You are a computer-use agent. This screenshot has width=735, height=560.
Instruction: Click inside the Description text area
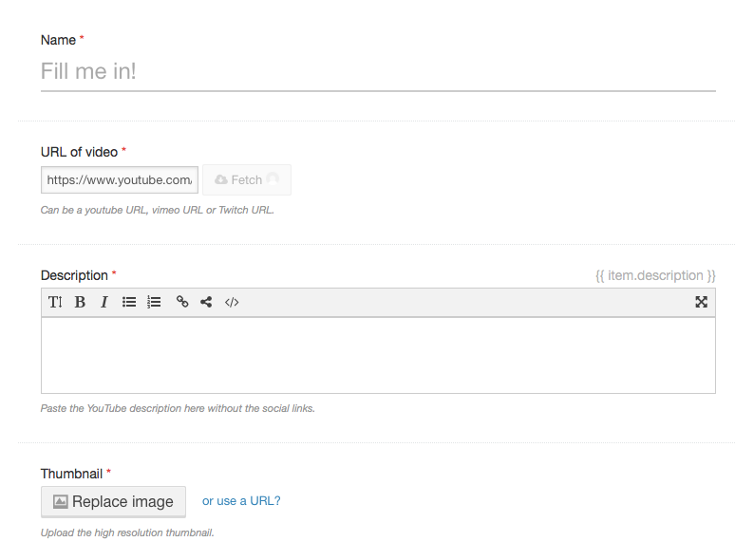[x=377, y=355]
